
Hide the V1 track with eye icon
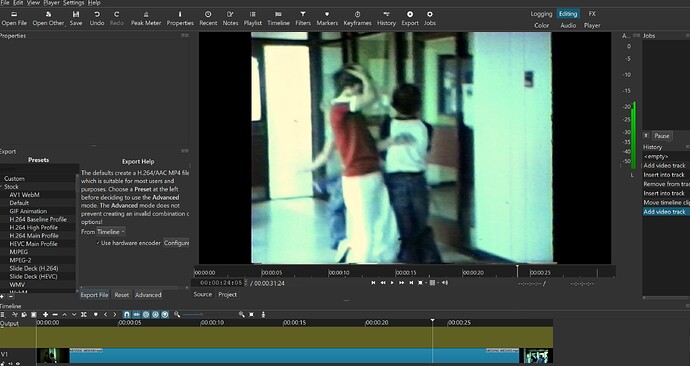[x=18, y=363]
